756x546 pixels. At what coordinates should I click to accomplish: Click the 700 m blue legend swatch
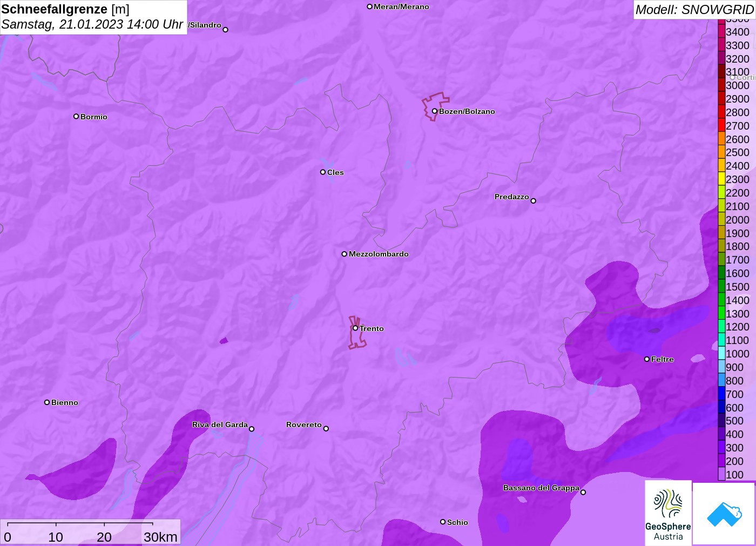coord(721,394)
